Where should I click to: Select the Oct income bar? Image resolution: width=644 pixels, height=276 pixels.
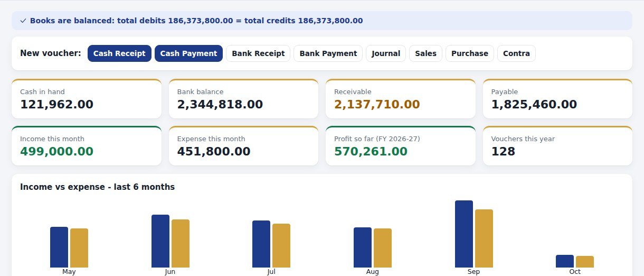565,261
